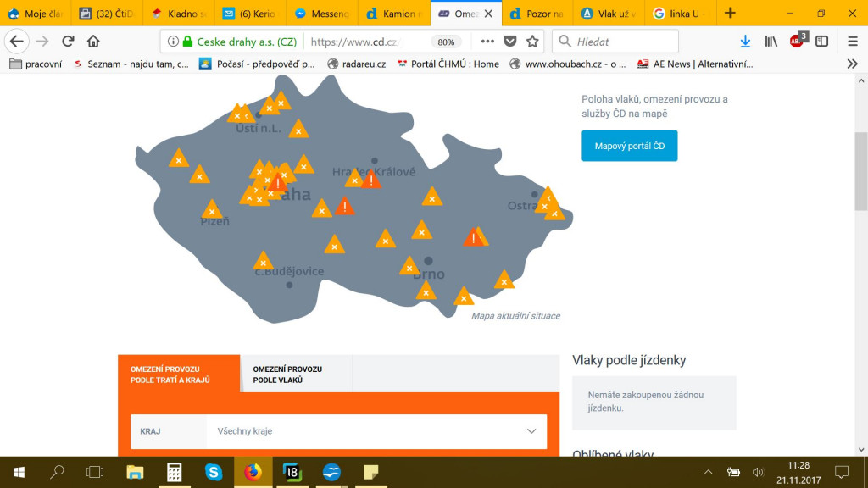The width and height of the screenshot is (868, 488).
Task: Save page to Pocket icon
Action: tap(509, 42)
